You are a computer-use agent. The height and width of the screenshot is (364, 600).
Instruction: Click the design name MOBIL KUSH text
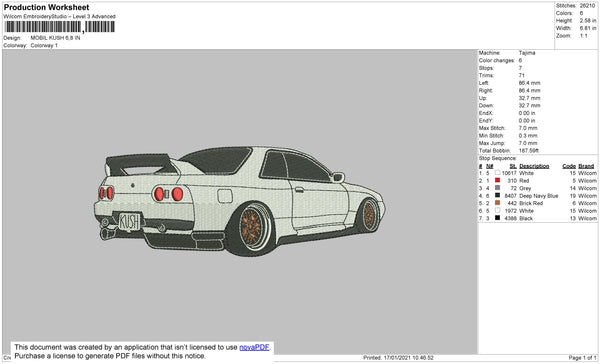tap(55, 38)
